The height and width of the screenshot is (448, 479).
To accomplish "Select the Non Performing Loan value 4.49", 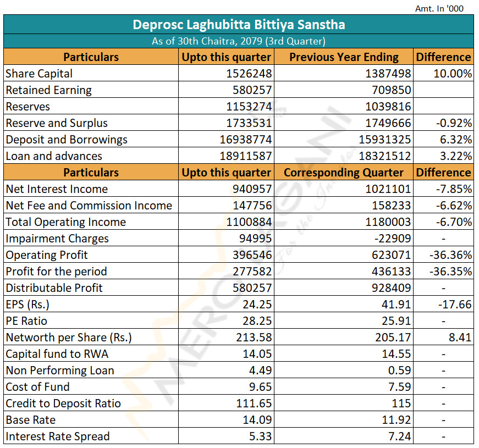I will pyautogui.click(x=260, y=370).
